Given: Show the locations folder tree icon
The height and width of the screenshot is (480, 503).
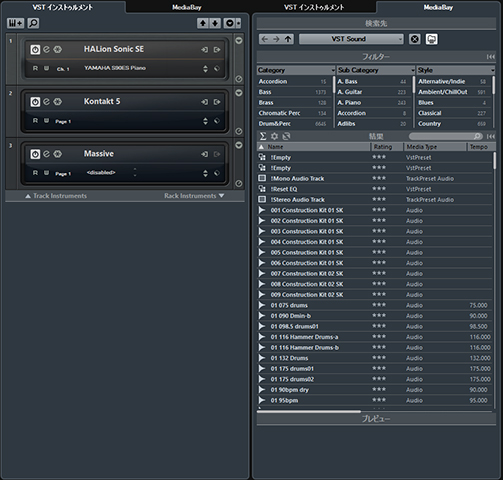Looking at the screenshot, I should (x=431, y=39).
